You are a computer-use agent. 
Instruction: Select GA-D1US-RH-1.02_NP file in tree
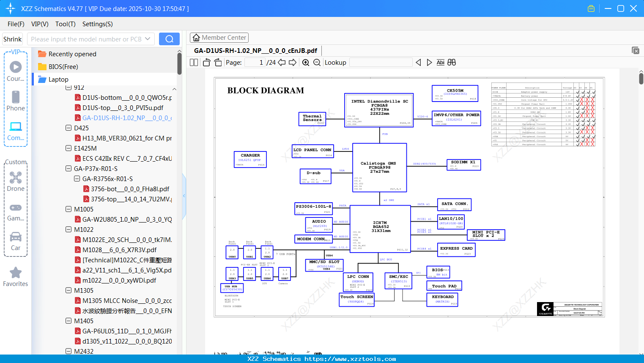[x=123, y=118]
